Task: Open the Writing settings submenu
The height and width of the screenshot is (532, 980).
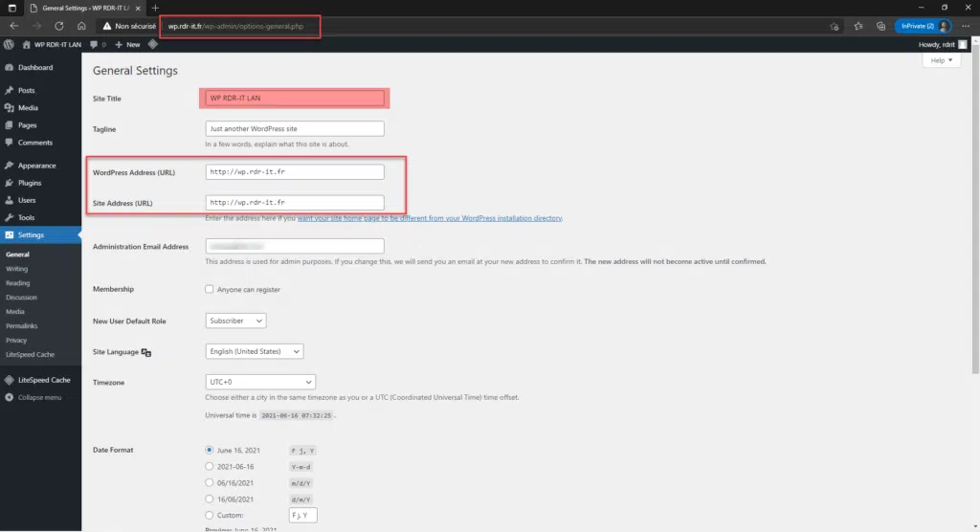Action: point(17,269)
